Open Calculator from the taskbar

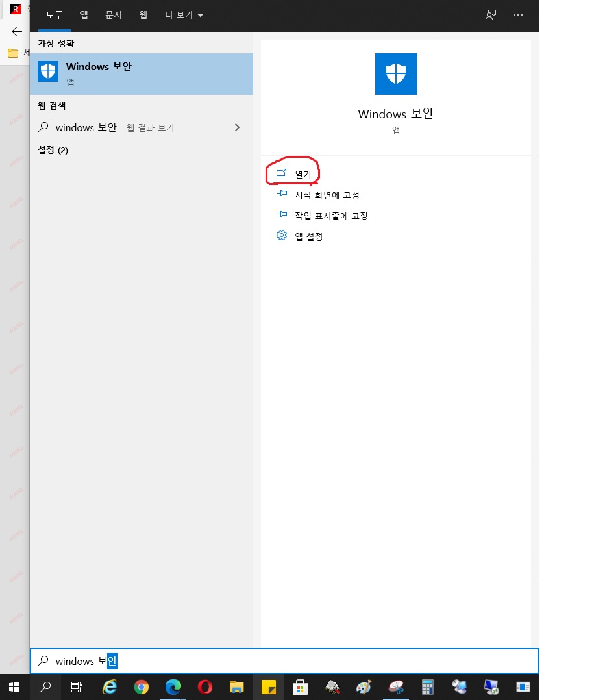tap(428, 686)
